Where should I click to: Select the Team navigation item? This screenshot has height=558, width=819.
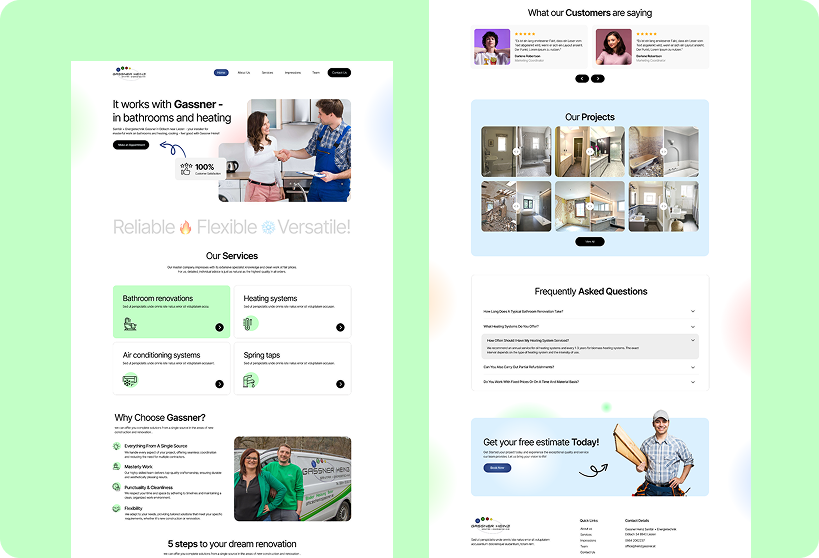pos(316,73)
